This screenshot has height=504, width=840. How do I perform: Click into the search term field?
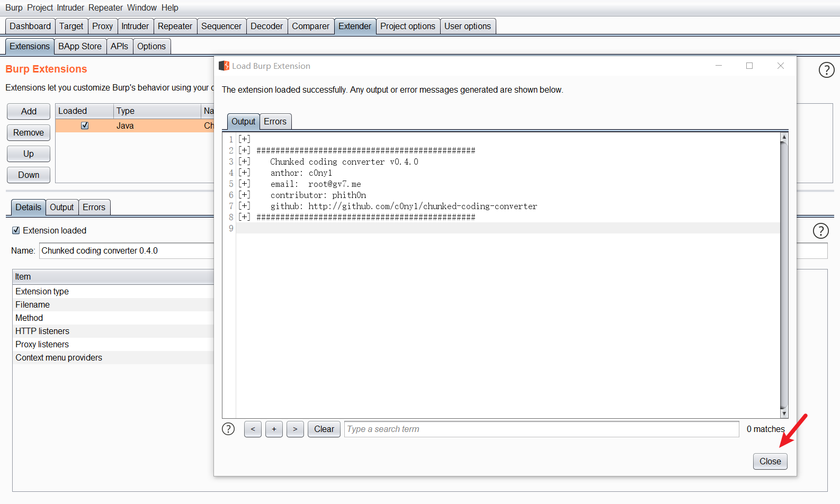541,429
